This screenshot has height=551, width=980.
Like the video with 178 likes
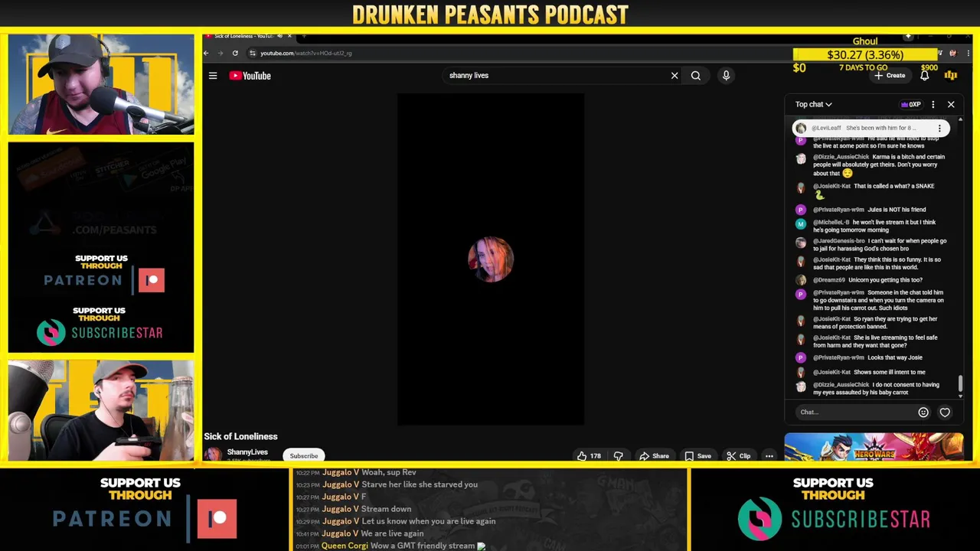pos(589,456)
